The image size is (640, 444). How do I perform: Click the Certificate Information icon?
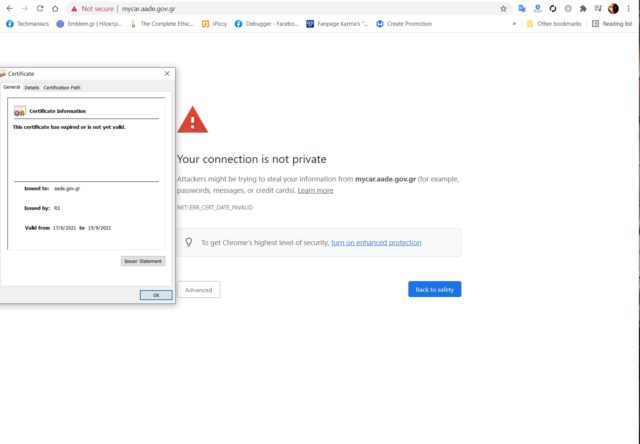(x=20, y=111)
